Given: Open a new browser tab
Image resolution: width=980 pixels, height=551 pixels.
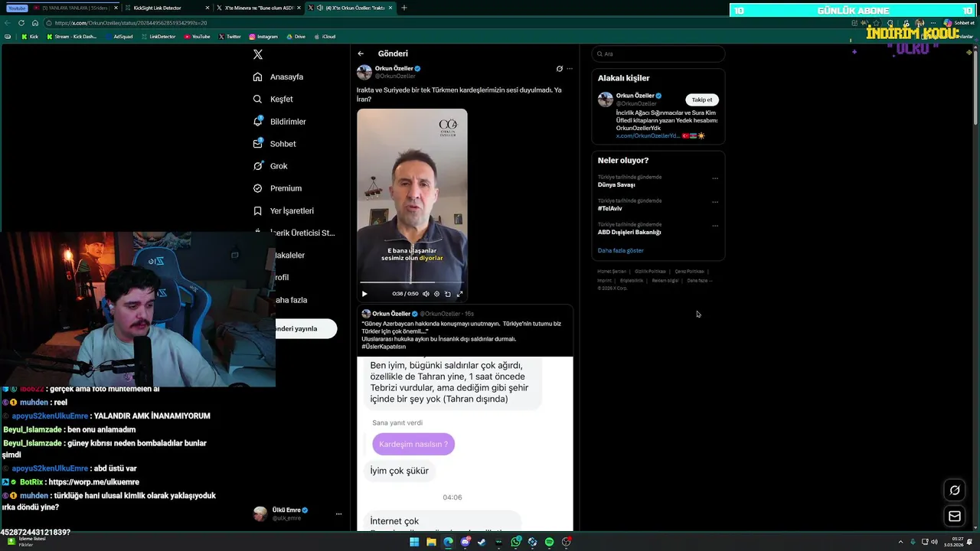Looking at the screenshot, I should (404, 8).
